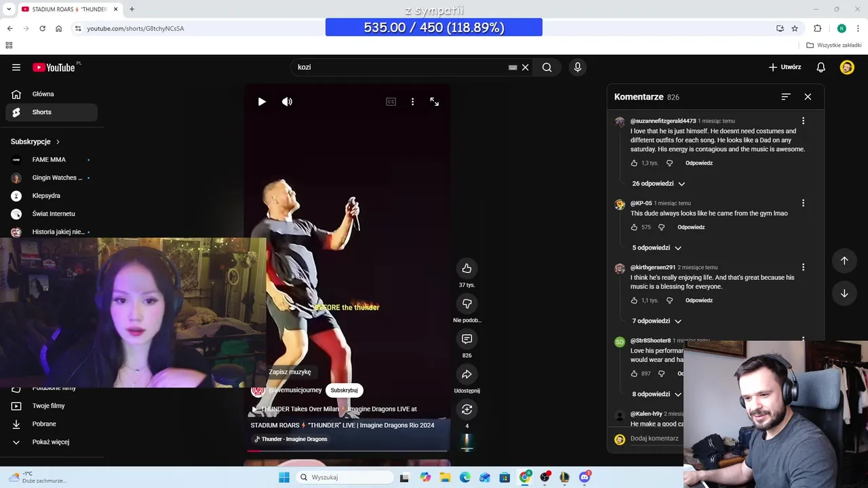The height and width of the screenshot is (488, 868).
Task: Like kirthgersen291's comment
Action: [x=634, y=300]
